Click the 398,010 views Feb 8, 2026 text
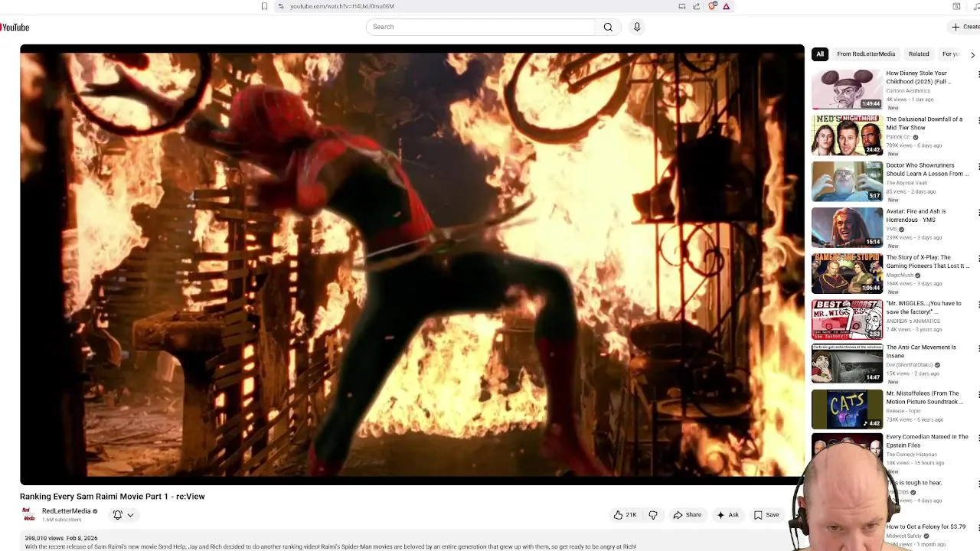 coord(61,539)
